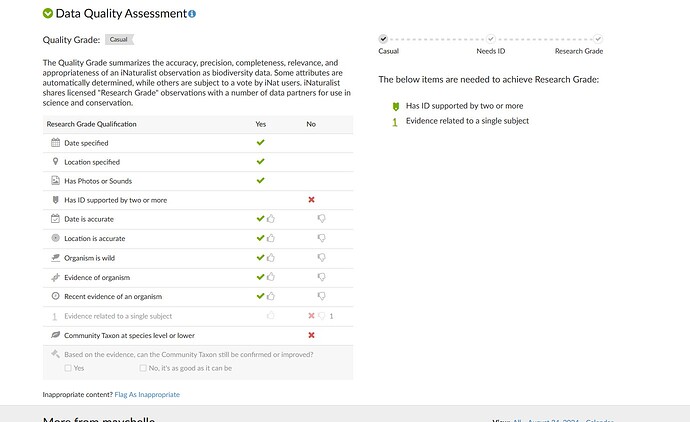Vote thumbs down for Date is accurate
The image size is (690, 422).
tap(322, 219)
